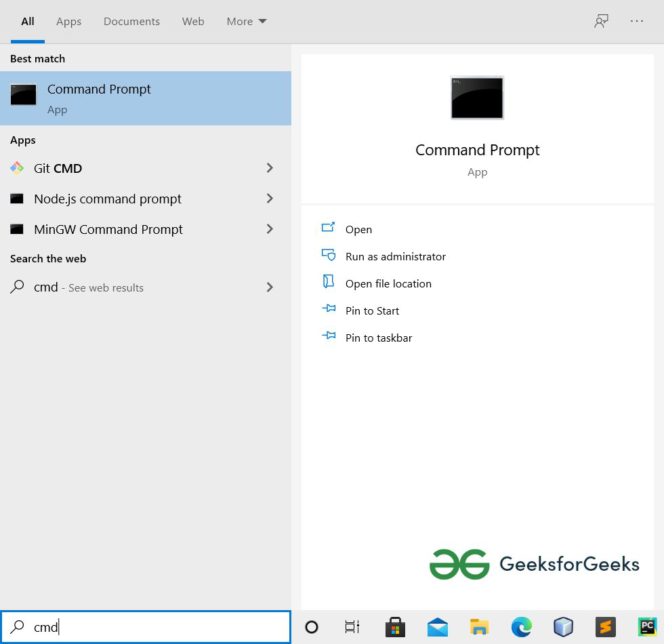Switch to the Apps tab
This screenshot has width=664, height=644.
[68, 22]
